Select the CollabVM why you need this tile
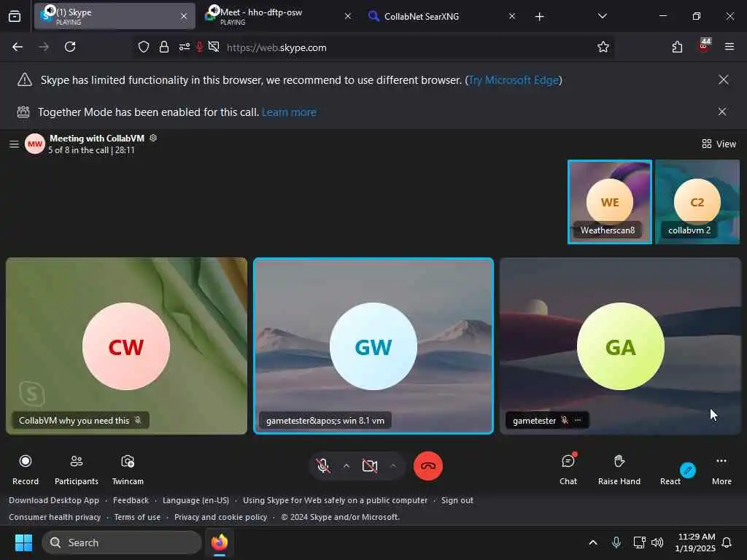Image resolution: width=747 pixels, height=560 pixels. pyautogui.click(x=126, y=346)
